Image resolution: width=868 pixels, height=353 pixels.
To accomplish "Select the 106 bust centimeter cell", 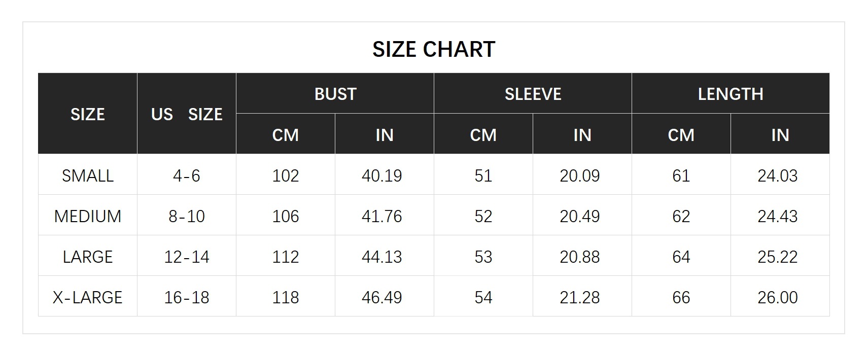I will point(285,216).
